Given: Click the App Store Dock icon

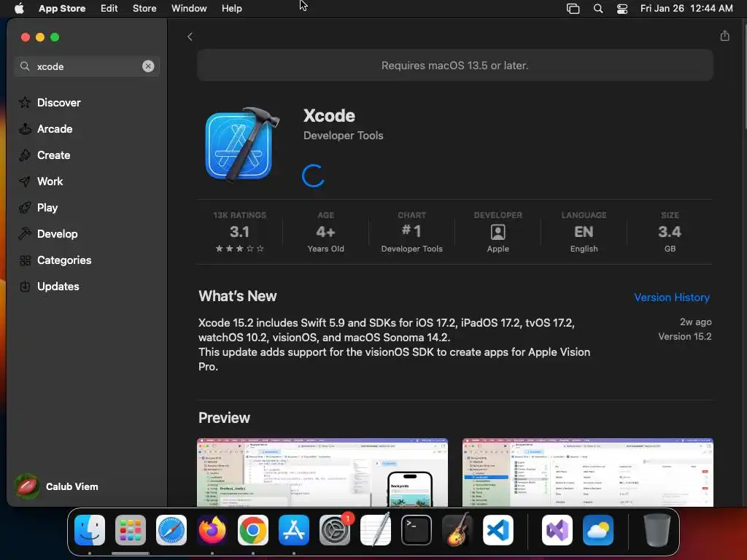Looking at the screenshot, I should point(294,529).
